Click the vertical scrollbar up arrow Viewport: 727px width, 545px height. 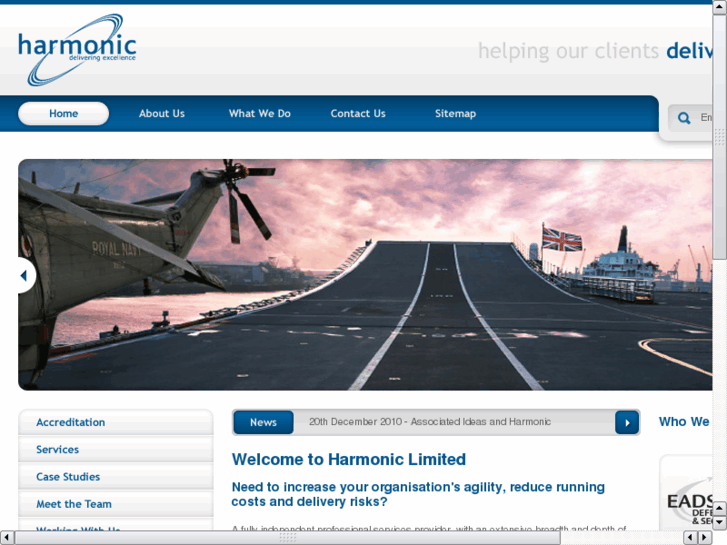(719, 7)
